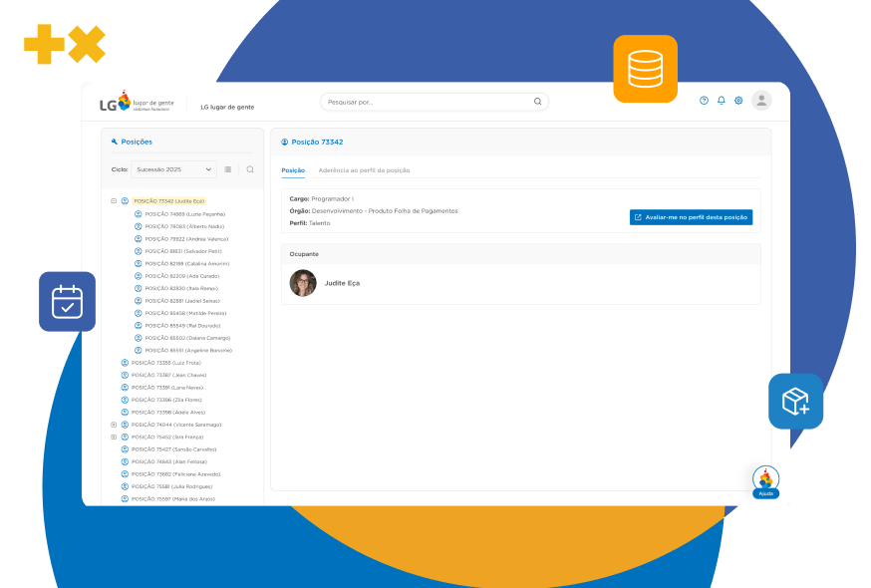Open settings gear icon in header
The image size is (871, 588).
tap(738, 101)
